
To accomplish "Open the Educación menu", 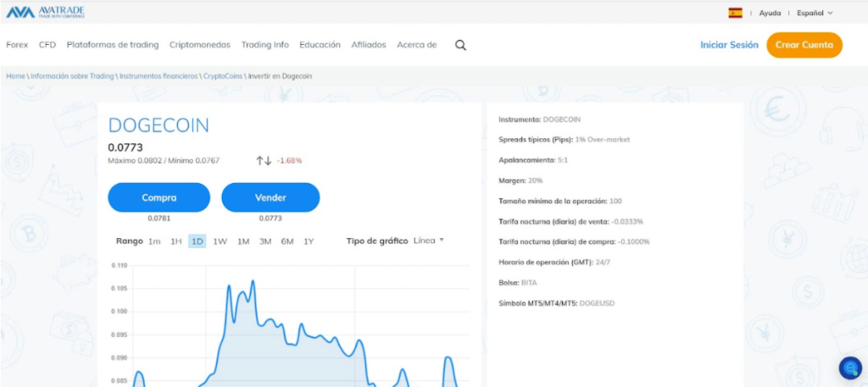I will [x=320, y=45].
